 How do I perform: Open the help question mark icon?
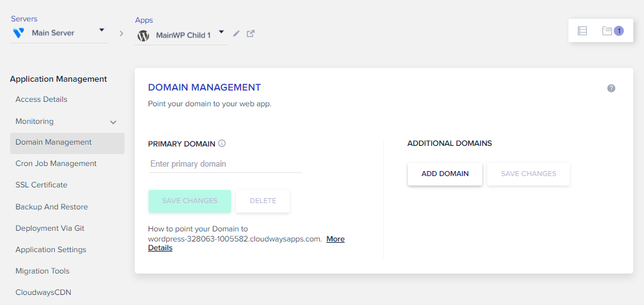611,88
